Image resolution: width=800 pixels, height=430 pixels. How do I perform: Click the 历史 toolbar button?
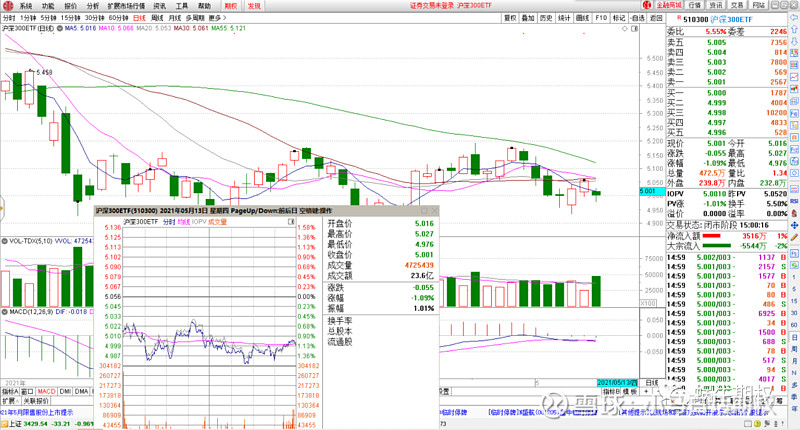click(546, 18)
